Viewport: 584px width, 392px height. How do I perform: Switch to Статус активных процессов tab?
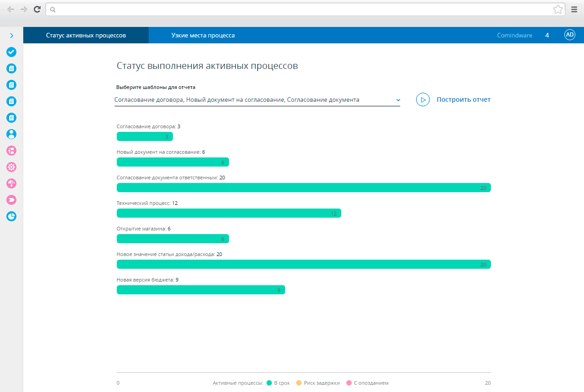pyautogui.click(x=86, y=35)
